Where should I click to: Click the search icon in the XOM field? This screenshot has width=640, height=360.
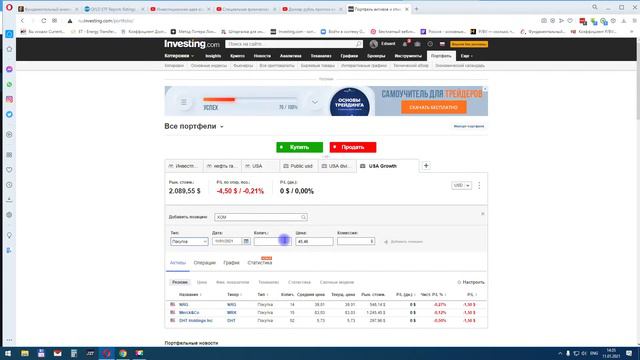coord(303,217)
